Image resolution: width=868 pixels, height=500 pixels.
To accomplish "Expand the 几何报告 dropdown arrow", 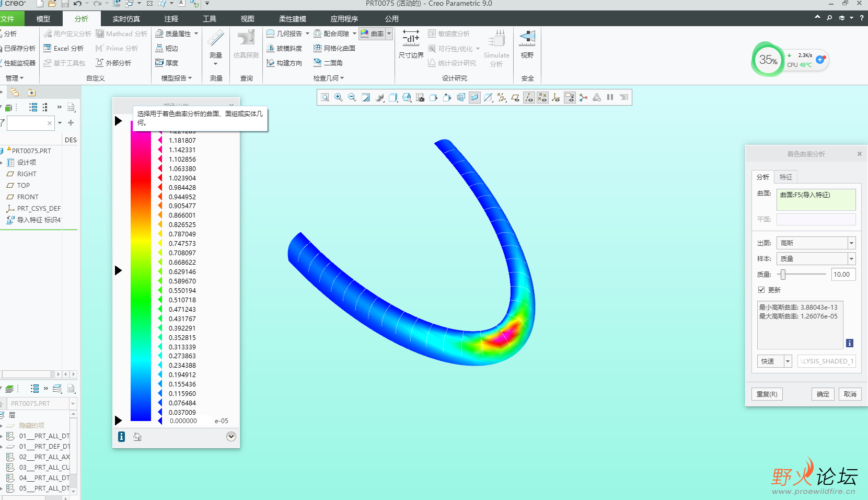I will (x=307, y=33).
